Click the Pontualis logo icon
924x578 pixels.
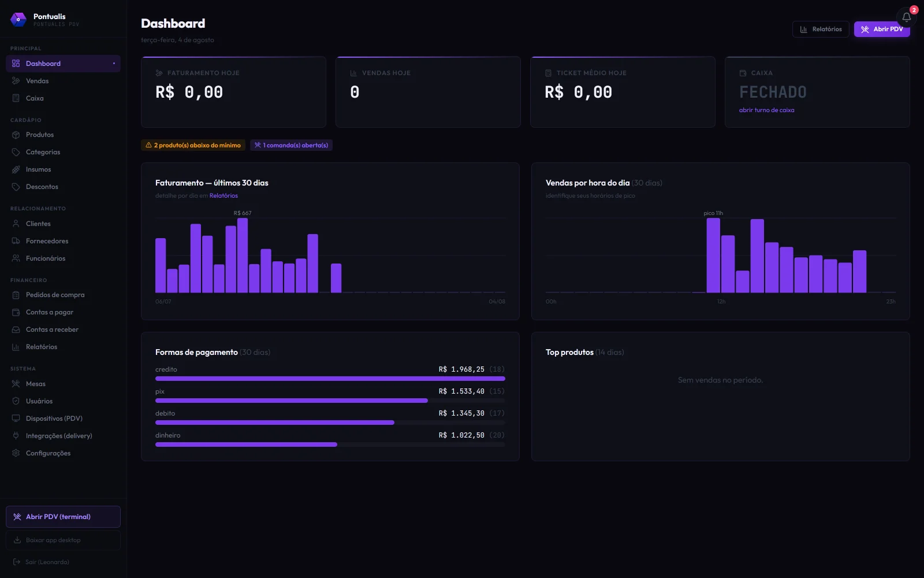click(x=18, y=20)
